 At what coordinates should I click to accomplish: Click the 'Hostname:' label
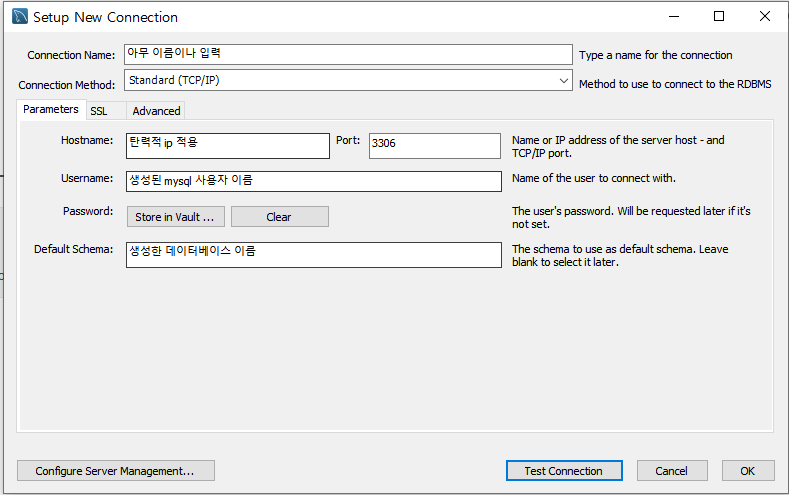tap(87, 140)
